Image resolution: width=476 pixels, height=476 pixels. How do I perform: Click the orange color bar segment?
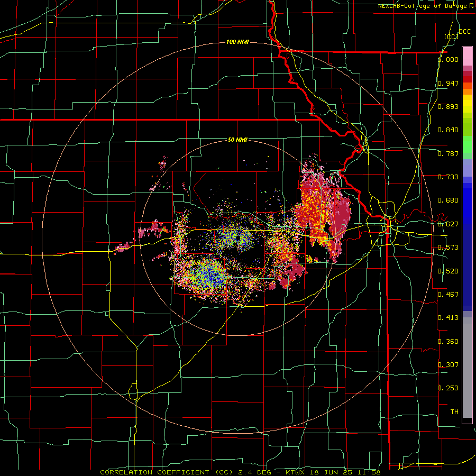[x=467, y=91]
